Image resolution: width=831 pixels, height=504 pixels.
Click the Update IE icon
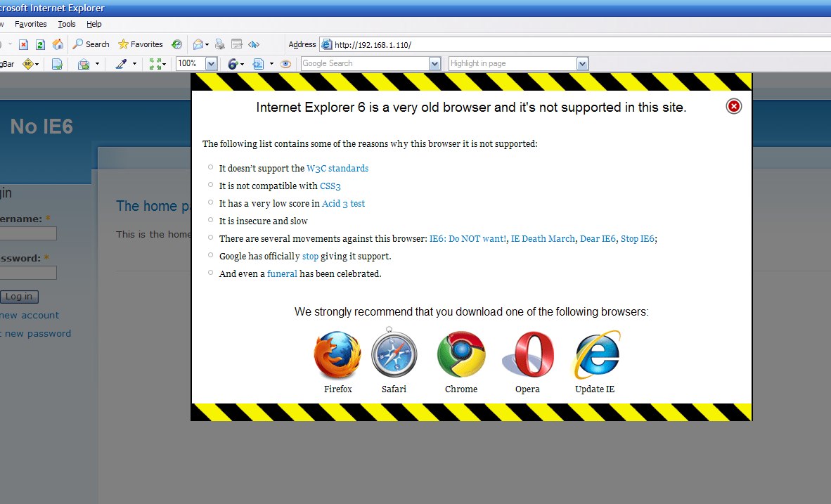coord(595,354)
